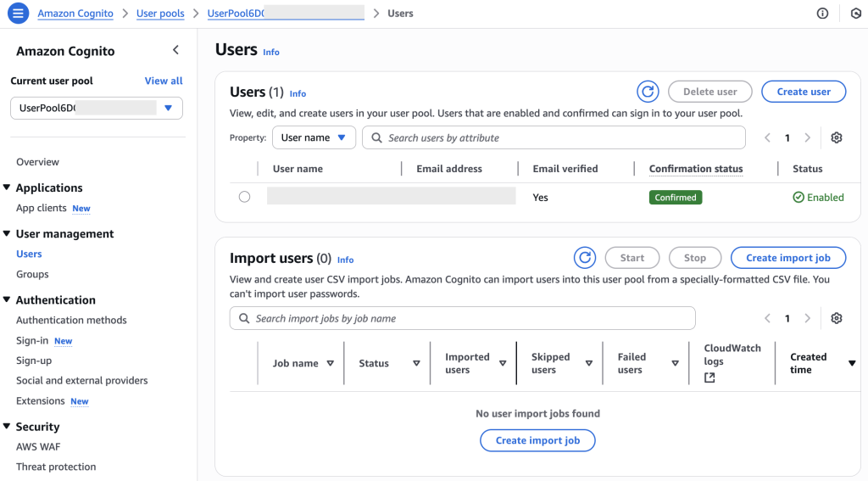Open the Property User name dropdown

pos(314,137)
